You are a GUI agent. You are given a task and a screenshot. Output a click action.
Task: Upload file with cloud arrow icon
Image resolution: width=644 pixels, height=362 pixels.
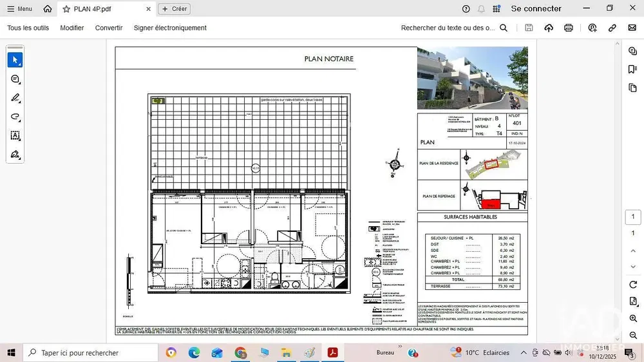point(549,28)
